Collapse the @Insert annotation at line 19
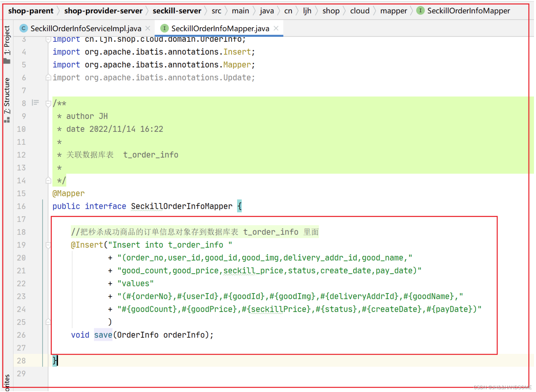Image resolution: width=536 pixels, height=392 pixels. click(x=48, y=245)
